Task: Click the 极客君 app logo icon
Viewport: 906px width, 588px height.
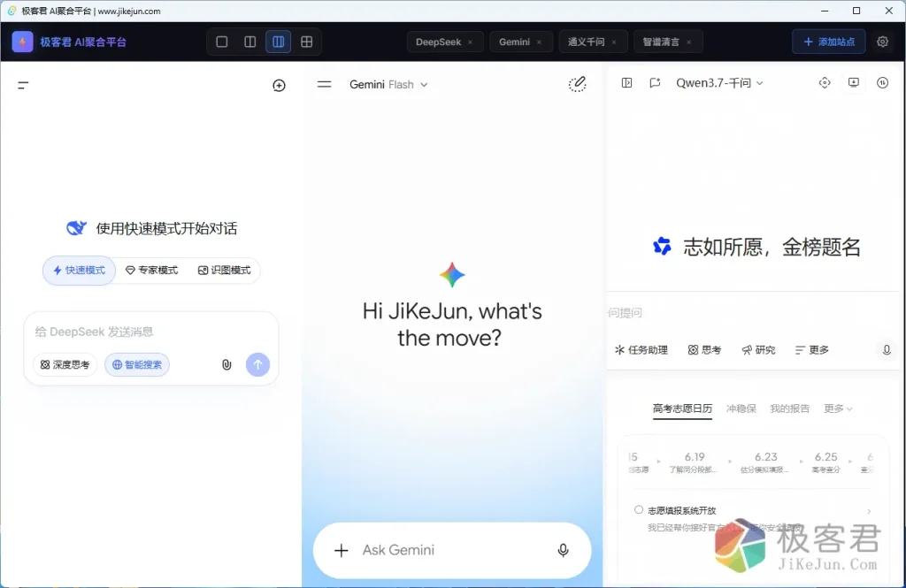Action: point(22,42)
